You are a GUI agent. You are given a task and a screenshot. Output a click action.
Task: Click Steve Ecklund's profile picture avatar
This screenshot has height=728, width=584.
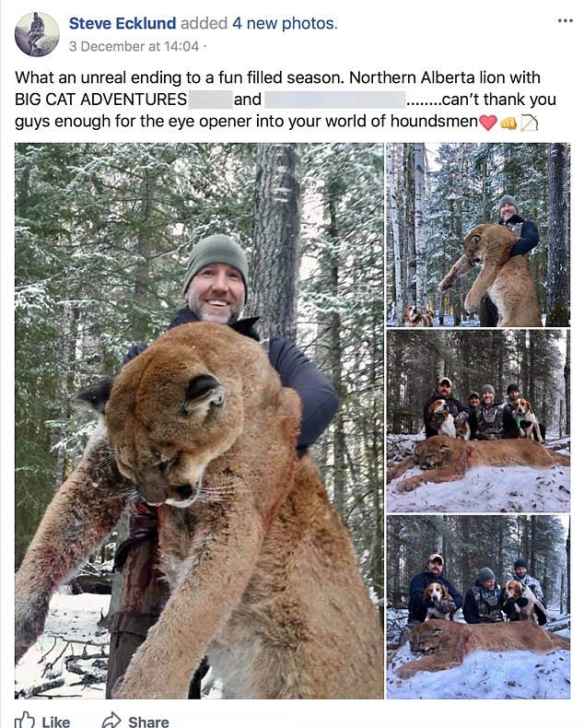coord(37,34)
